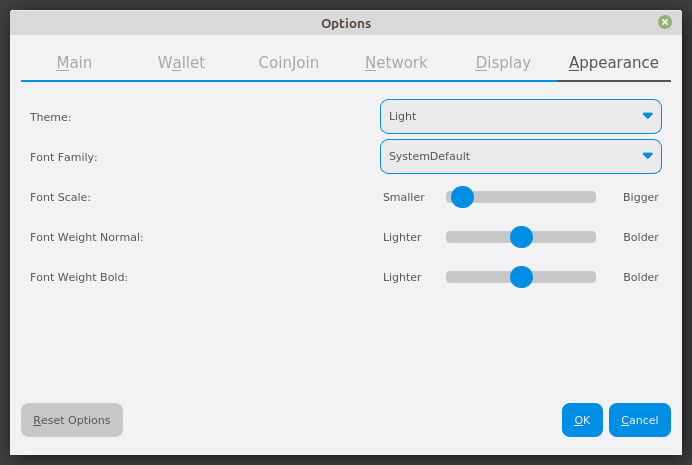This screenshot has width=692, height=465.
Task: Click the SystemDefault font combo box
Action: click(510, 156)
